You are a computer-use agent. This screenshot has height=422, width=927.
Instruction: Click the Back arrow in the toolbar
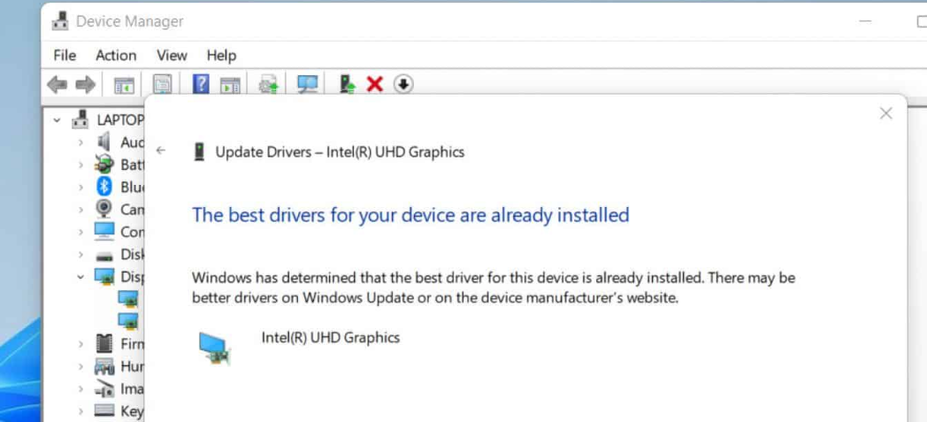tap(57, 85)
